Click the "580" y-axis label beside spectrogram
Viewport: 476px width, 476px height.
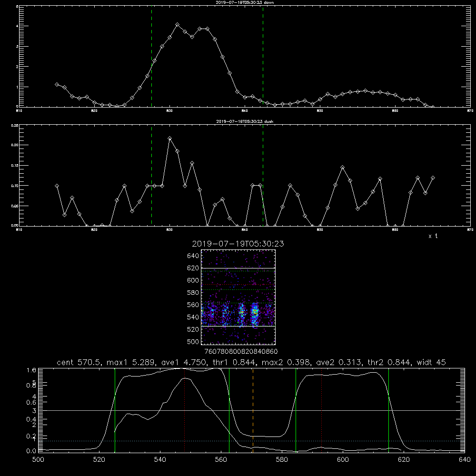coord(193,293)
